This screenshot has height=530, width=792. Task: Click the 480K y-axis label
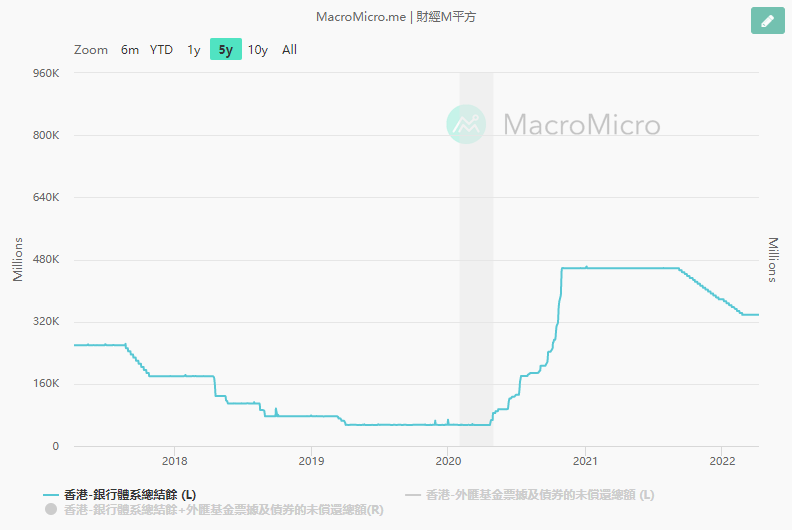click(46, 260)
